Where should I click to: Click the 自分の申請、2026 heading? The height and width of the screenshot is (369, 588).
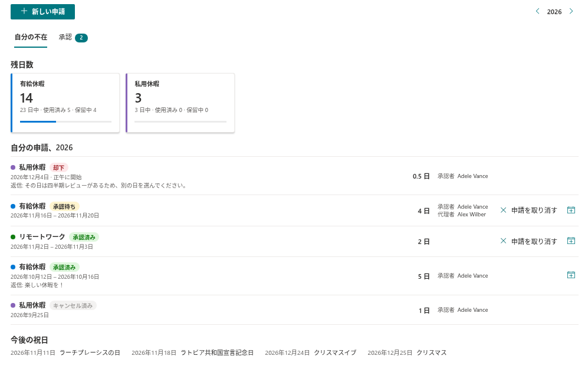point(42,147)
